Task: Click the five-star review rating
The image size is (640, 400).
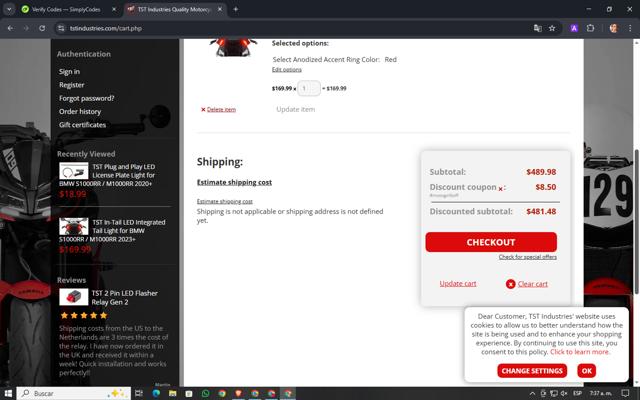Action: [x=84, y=315]
